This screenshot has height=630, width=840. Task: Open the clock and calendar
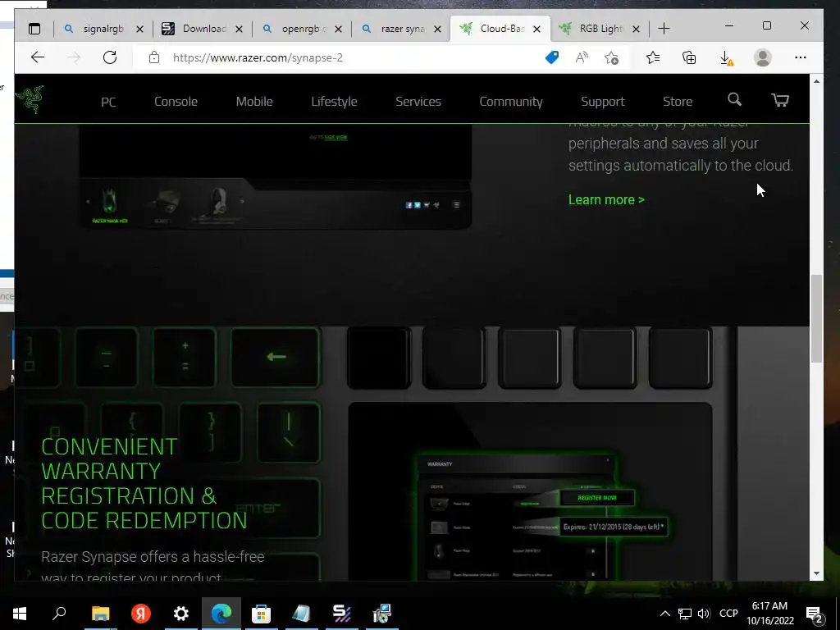(769, 614)
